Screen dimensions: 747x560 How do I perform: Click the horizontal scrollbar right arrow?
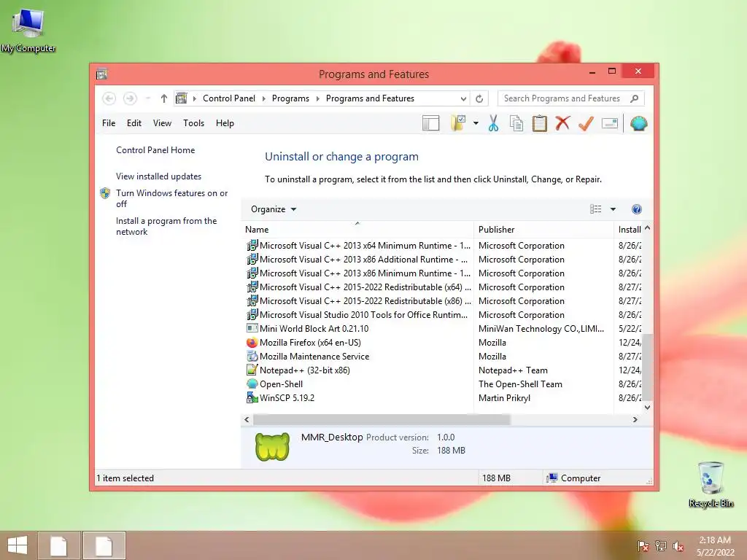tap(635, 419)
